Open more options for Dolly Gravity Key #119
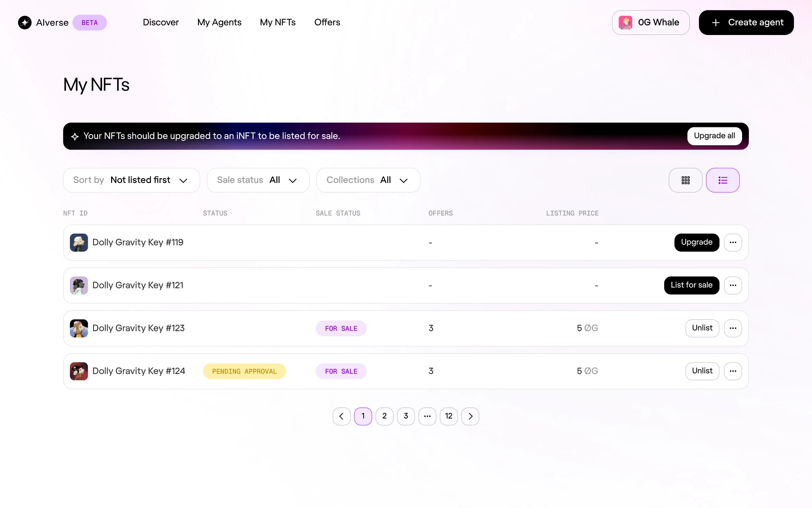This screenshot has height=508, width=812. [x=733, y=242]
